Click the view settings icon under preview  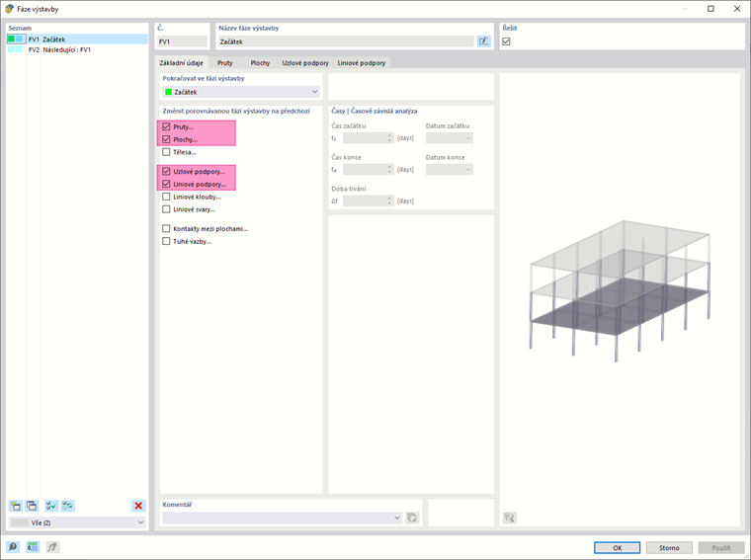510,518
